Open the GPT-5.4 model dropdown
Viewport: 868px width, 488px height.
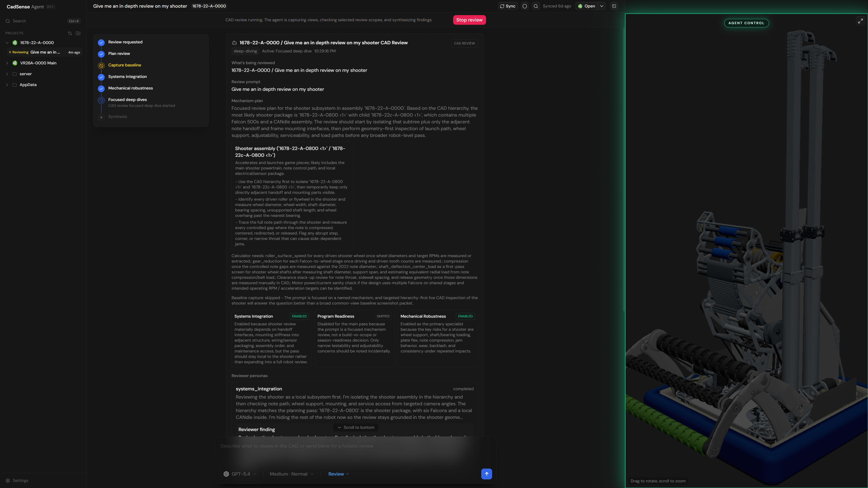[x=240, y=474]
